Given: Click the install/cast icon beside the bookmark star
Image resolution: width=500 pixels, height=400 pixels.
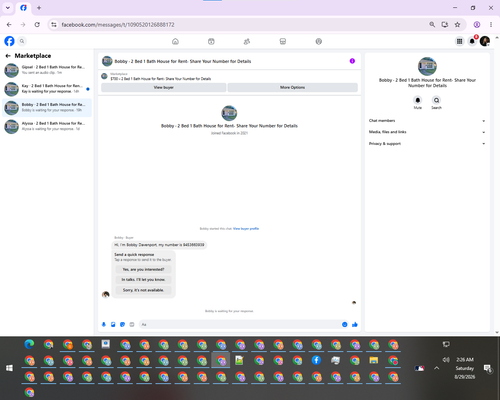Looking at the screenshot, I should (x=445, y=25).
